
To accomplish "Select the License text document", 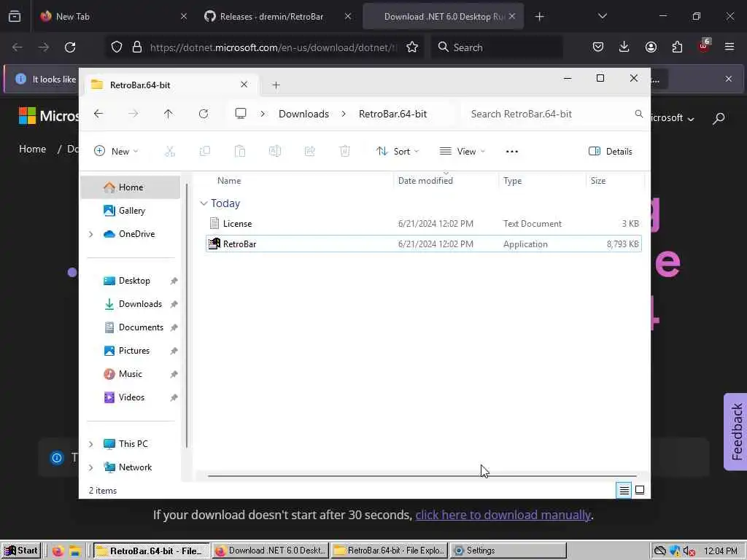I will [x=424, y=224].
